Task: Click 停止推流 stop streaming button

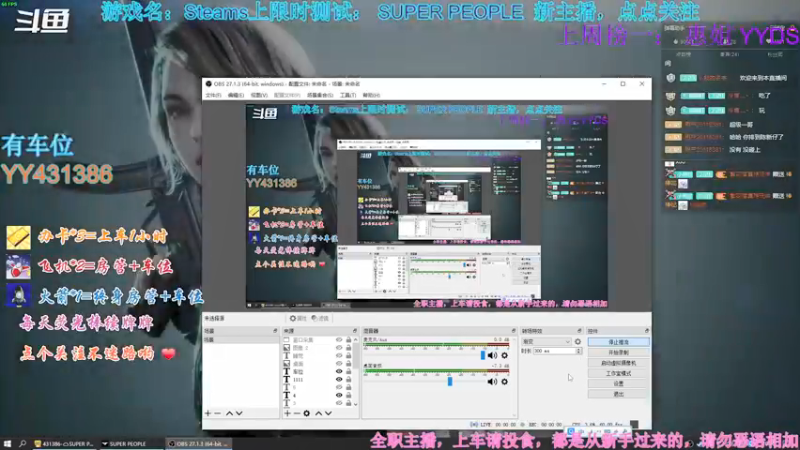Action: 618,342
